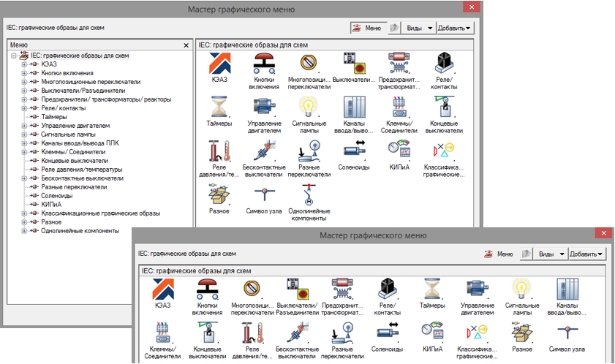Select Каналы ввода/вывода ПЛК tree item
The height and width of the screenshot is (364, 615).
(x=80, y=143)
